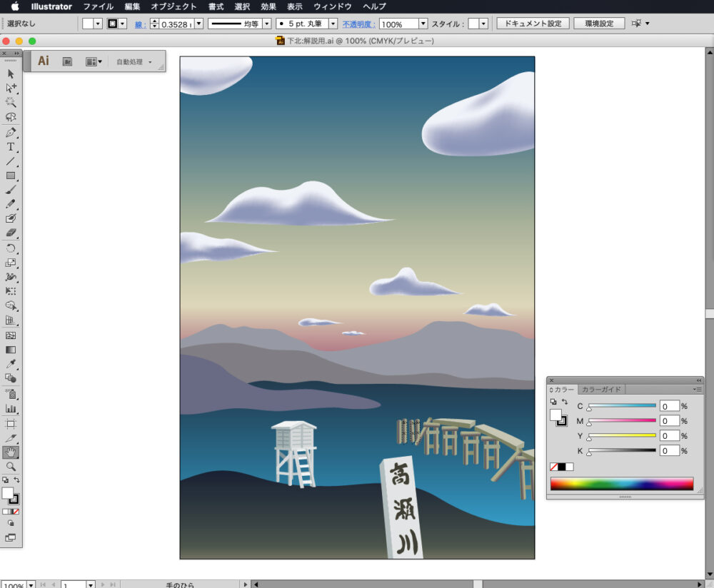
Task: Pick the Eyedropper tool
Action: (x=11, y=365)
